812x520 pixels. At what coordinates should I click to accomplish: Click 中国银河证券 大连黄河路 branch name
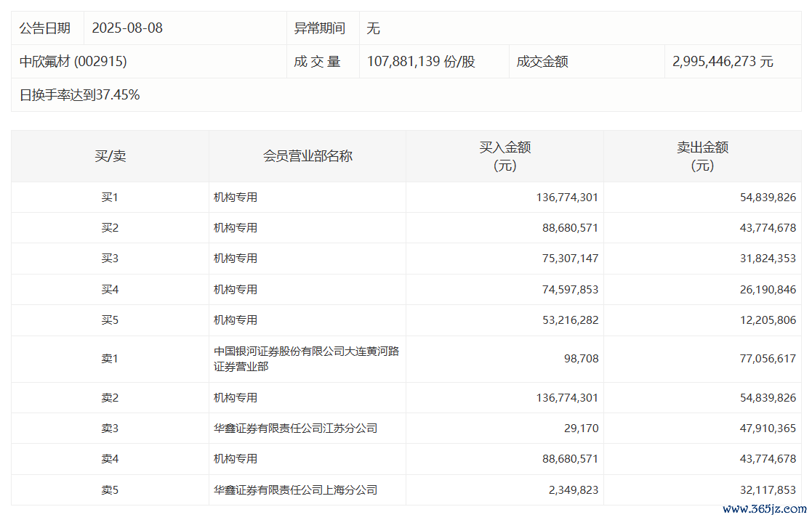(x=306, y=359)
